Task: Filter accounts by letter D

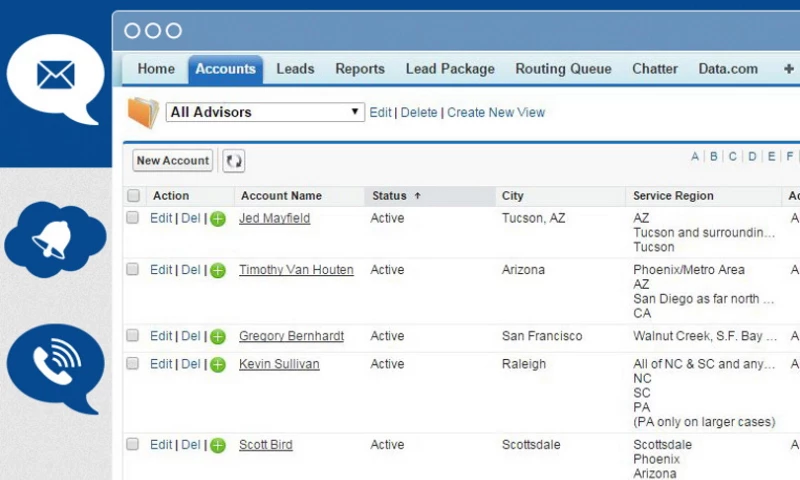Action: tap(752, 157)
